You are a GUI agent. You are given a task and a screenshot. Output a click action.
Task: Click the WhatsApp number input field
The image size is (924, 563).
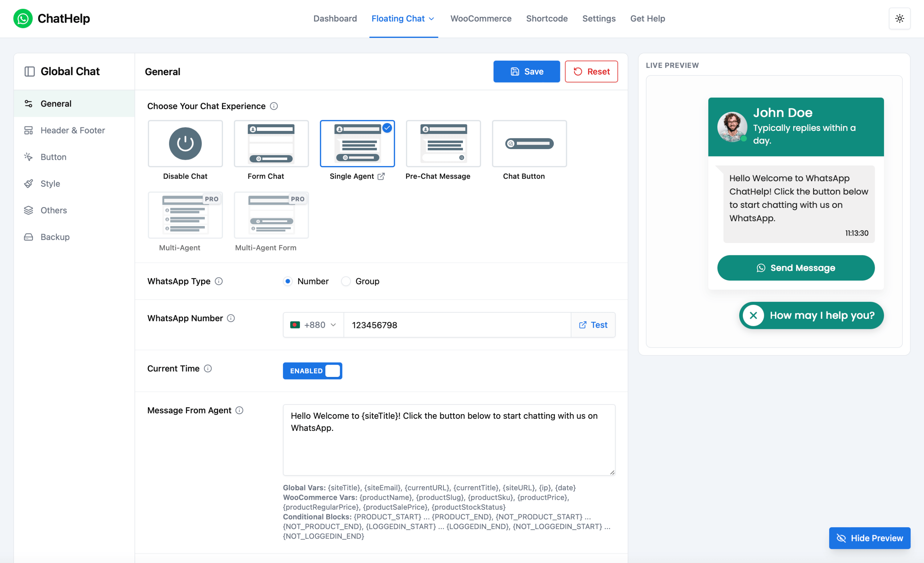coord(457,325)
